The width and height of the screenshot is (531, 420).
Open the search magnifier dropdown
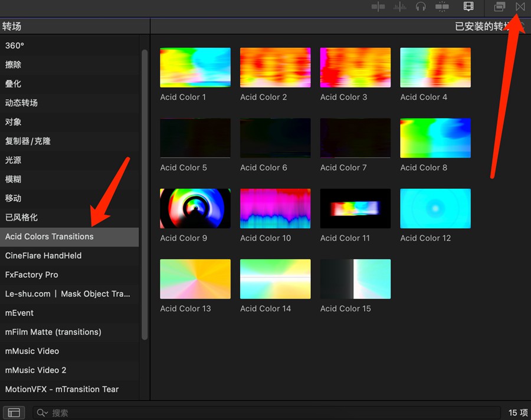click(x=42, y=413)
